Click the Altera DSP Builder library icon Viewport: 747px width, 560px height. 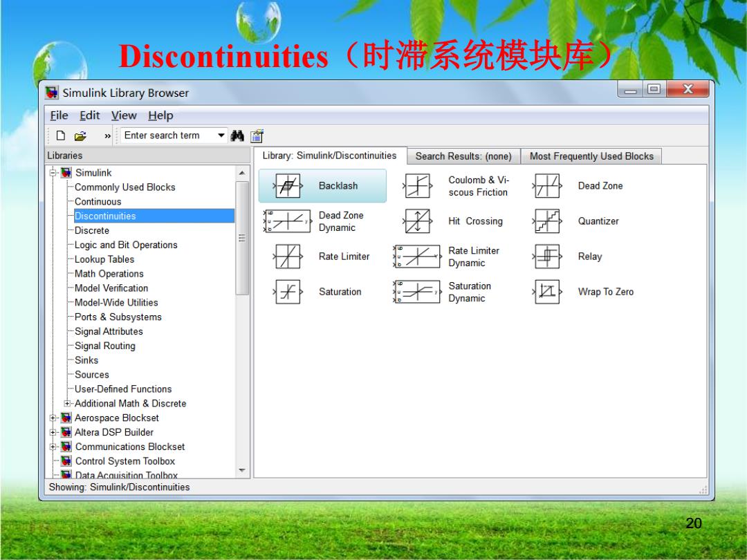[66, 432]
